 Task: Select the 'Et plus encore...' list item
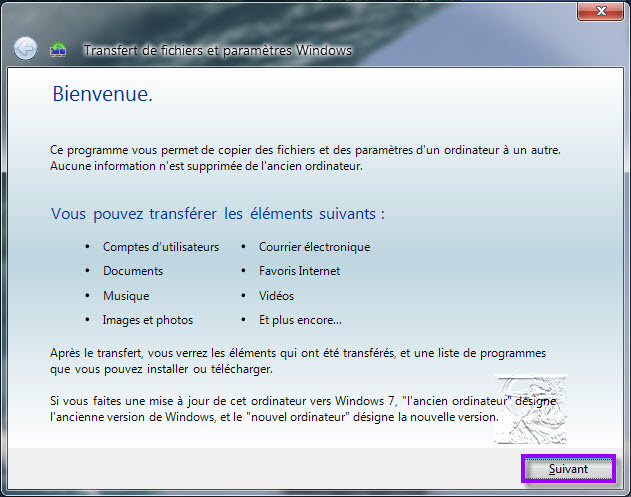[x=300, y=320]
